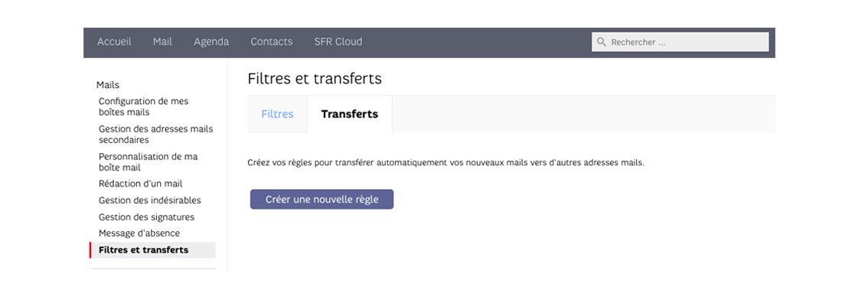Click Créer une nouvelle règle button
Image resolution: width=868 pixels, height=300 pixels.
tap(321, 199)
